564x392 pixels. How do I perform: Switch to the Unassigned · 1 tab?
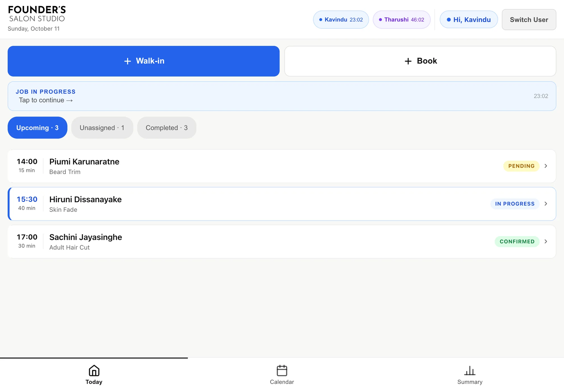(x=102, y=128)
